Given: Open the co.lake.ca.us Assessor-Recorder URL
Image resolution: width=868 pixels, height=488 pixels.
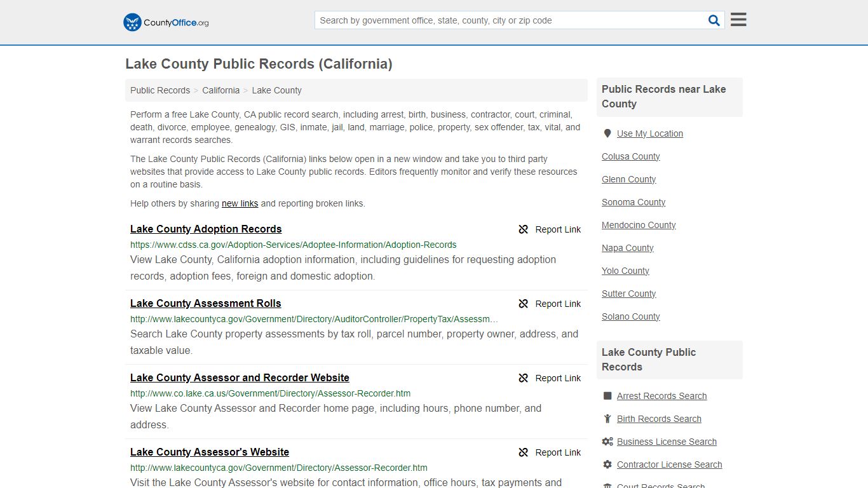Looking at the screenshot, I should pos(271,393).
